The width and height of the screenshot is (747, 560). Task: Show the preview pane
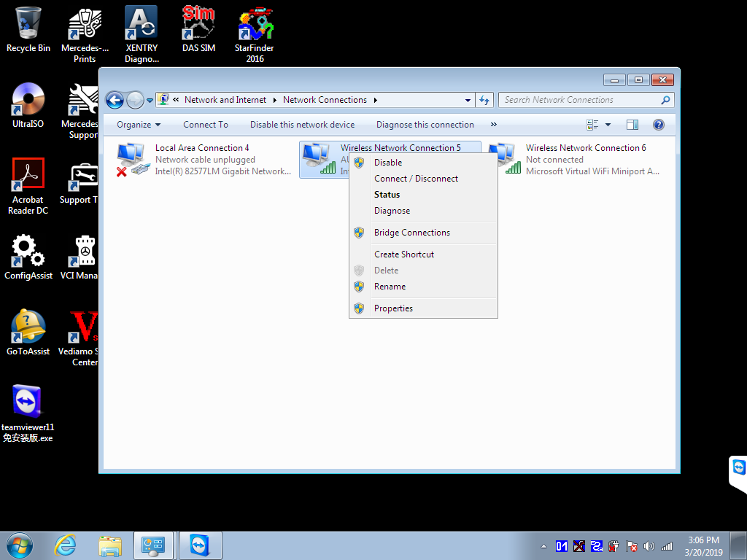pos(632,125)
